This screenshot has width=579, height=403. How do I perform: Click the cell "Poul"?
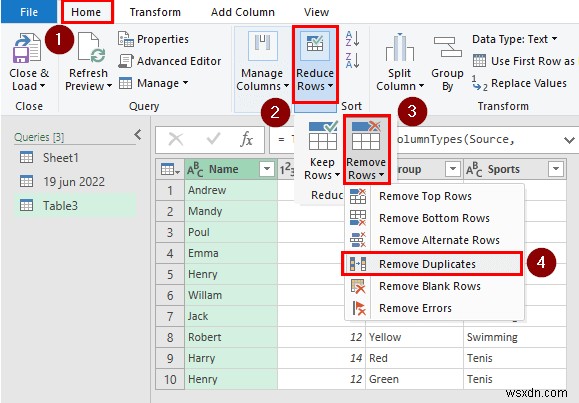(231, 232)
